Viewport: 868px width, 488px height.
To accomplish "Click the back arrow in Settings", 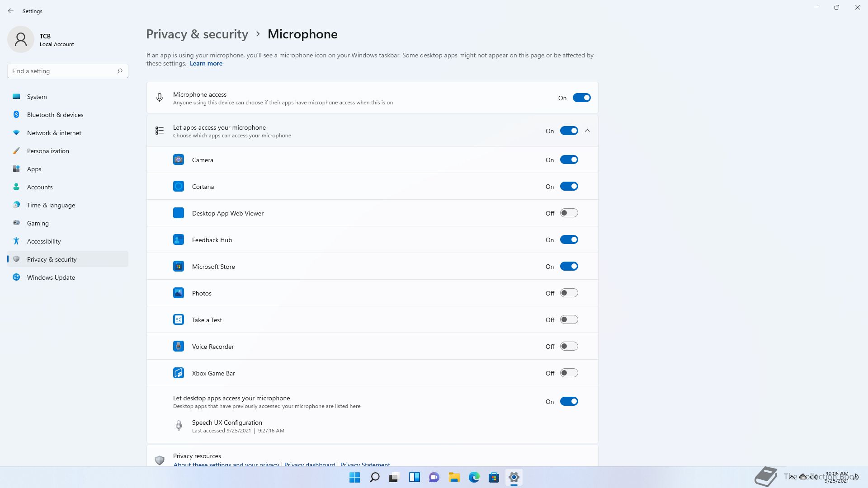I will [x=11, y=11].
